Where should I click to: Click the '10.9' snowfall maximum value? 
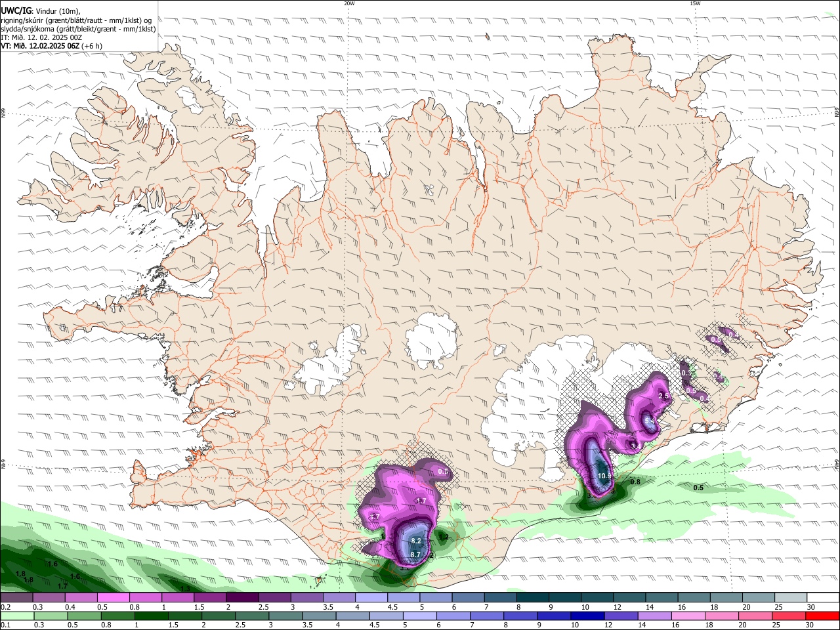point(605,476)
